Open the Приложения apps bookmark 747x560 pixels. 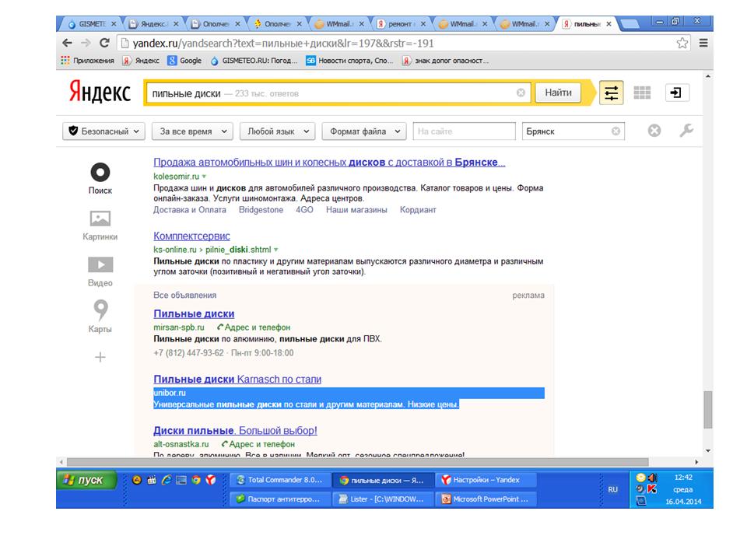pyautogui.click(x=88, y=61)
